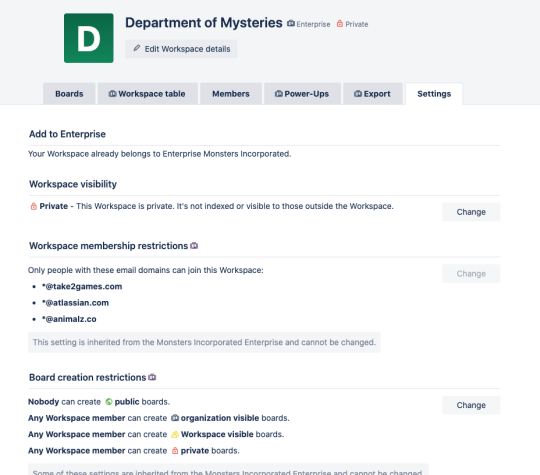
Task: Click the Enterprise briefcase icon beside workspace title
Action: point(291,23)
